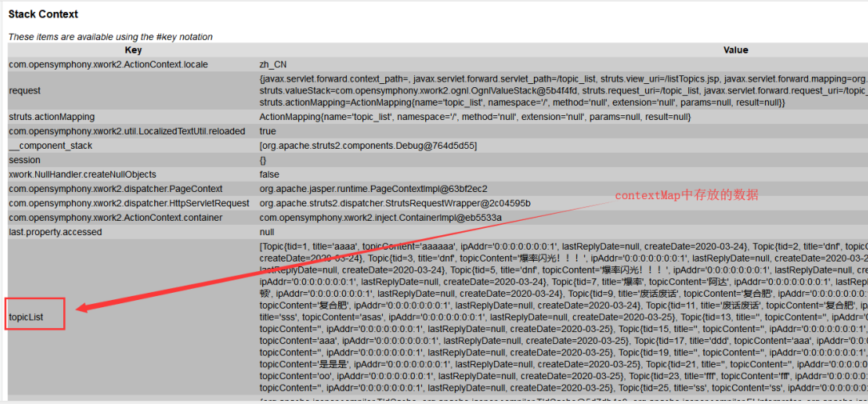Screen dimensions: 868x404
Task: Click the 'Stack Context' heading
Action: point(43,14)
